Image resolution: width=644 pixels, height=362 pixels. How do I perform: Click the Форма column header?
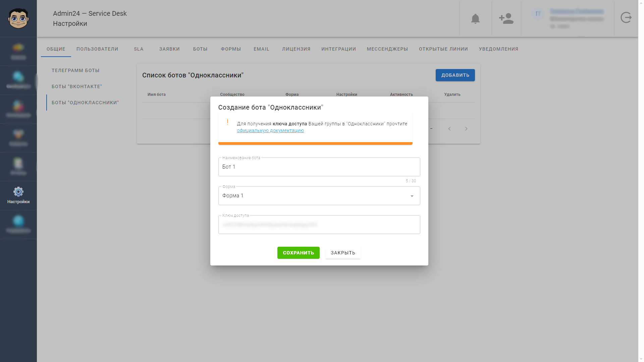[x=292, y=95]
